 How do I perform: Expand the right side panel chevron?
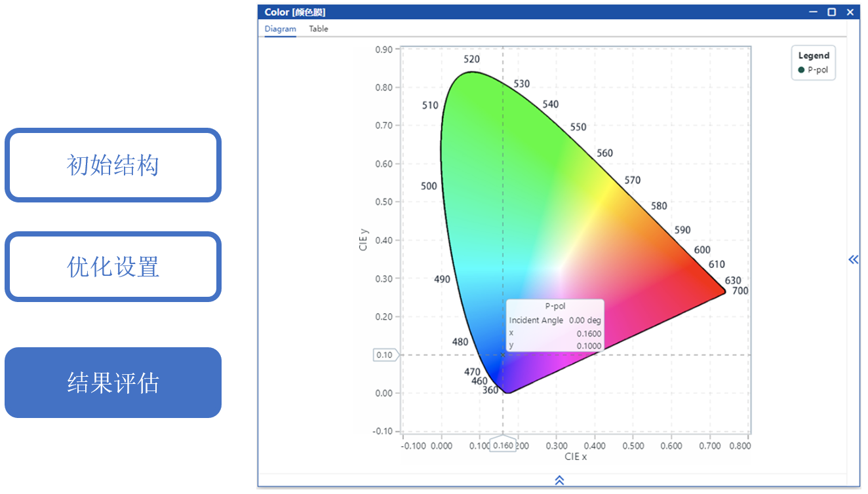(853, 259)
